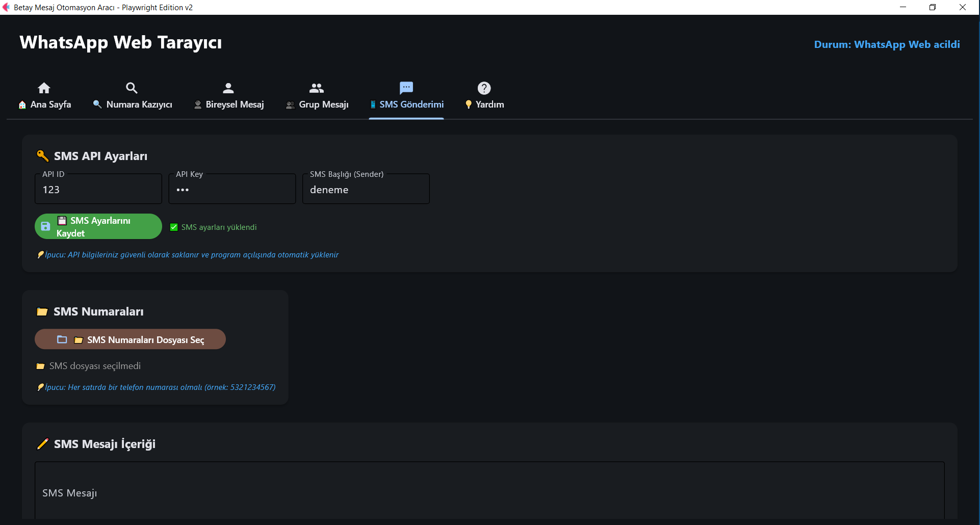Open the Ana Sayfa tab
The height and width of the screenshot is (525, 980).
44,96
